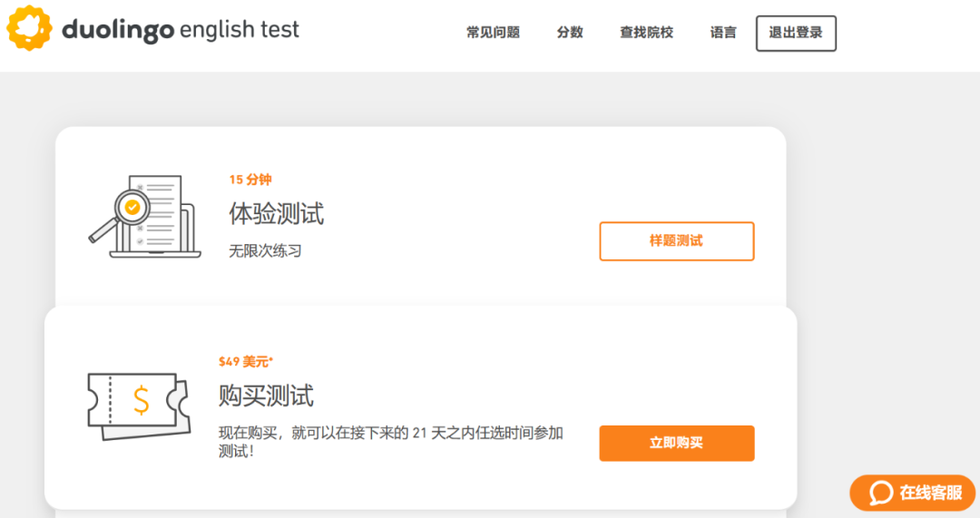Expand the 语言 language menu

pyautogui.click(x=723, y=33)
